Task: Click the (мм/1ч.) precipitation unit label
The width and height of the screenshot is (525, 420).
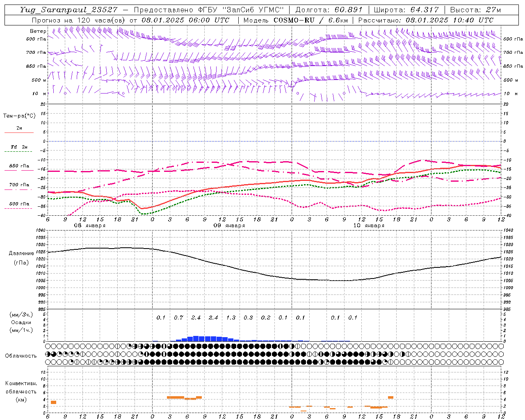Action: click(x=21, y=330)
